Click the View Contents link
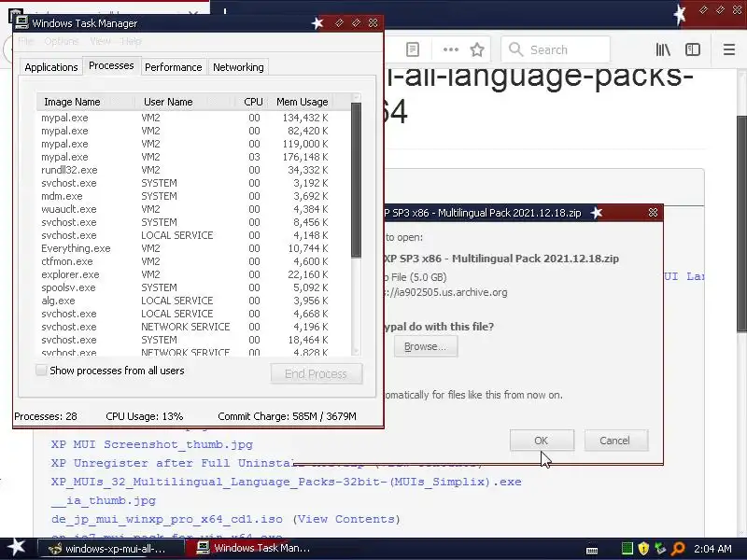 click(346, 519)
